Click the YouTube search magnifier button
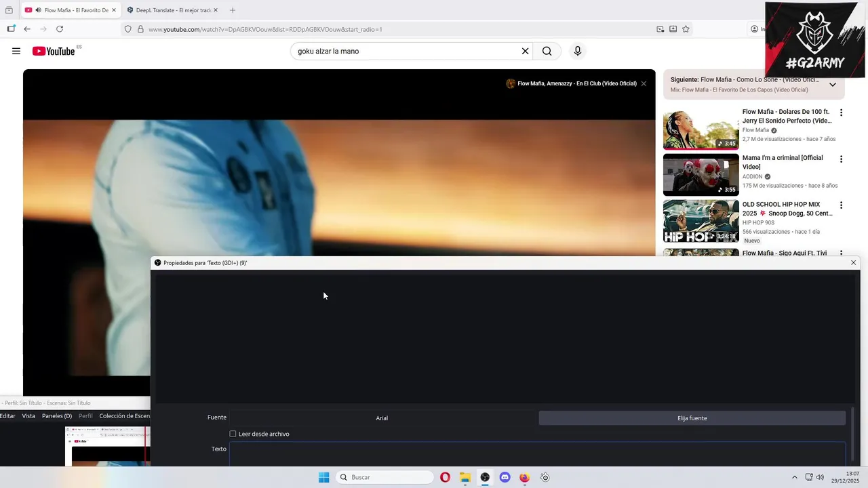 click(x=547, y=51)
